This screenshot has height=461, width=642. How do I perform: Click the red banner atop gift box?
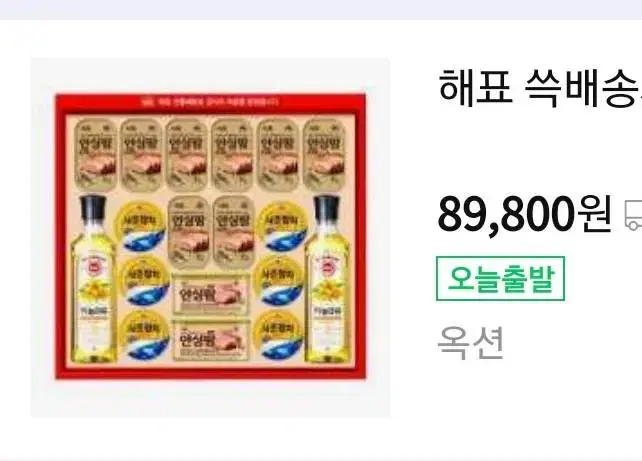click(x=210, y=101)
